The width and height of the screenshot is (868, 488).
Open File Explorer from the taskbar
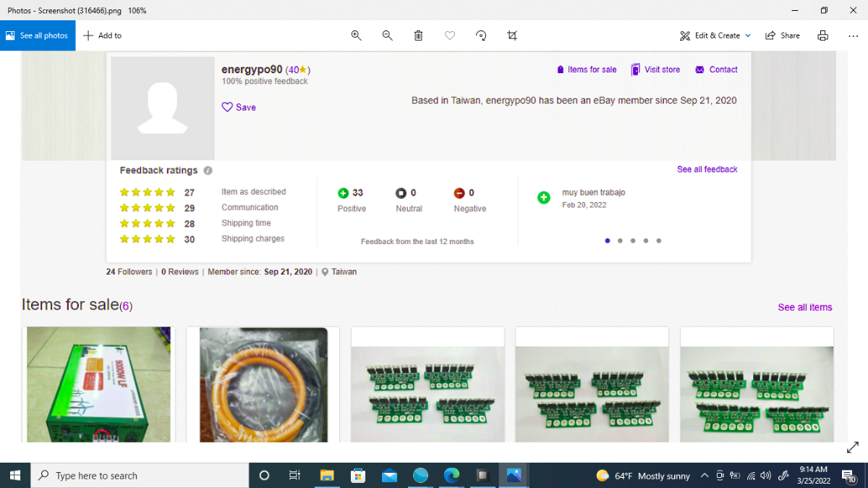(x=327, y=476)
